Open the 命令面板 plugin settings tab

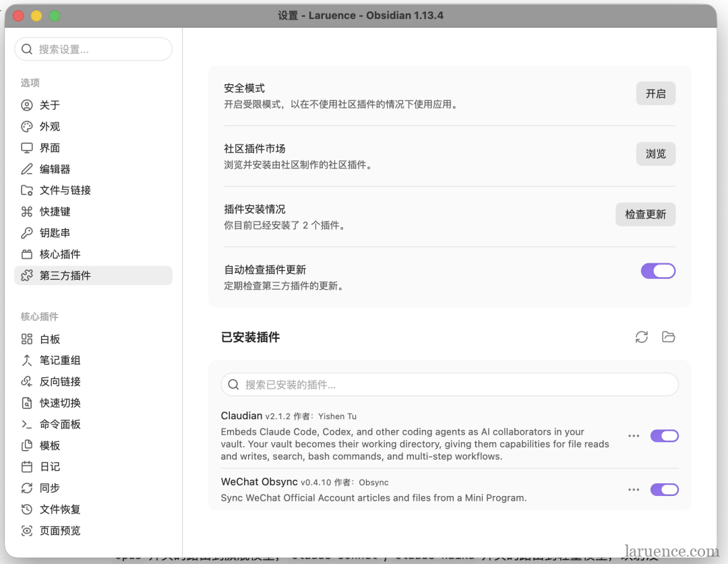[x=93, y=425]
